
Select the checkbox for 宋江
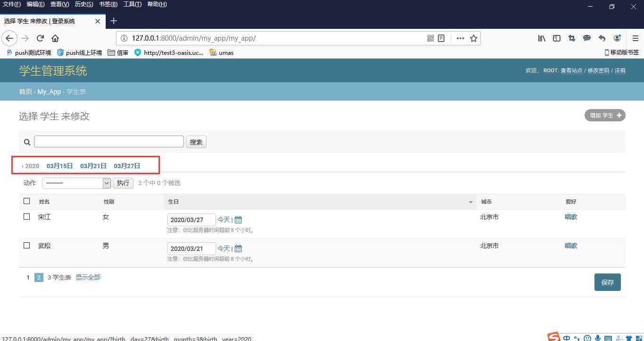tap(26, 217)
